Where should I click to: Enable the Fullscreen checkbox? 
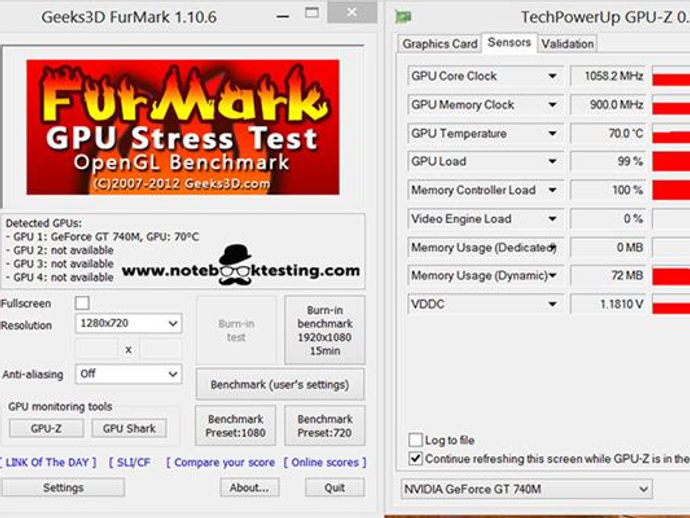(82, 303)
